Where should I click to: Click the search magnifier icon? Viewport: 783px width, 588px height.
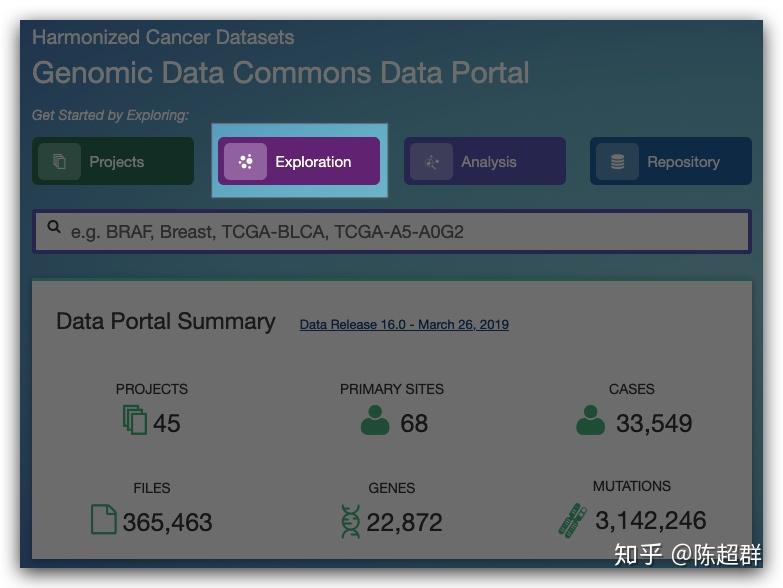(54, 229)
